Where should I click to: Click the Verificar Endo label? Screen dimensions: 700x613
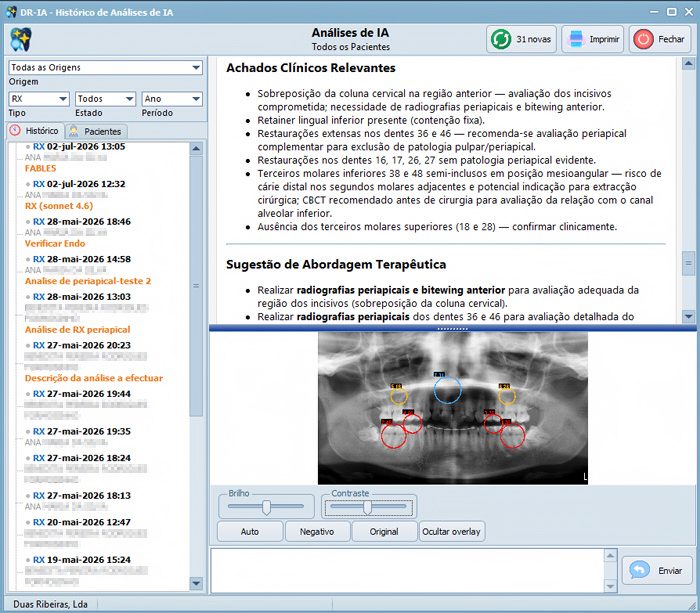click(x=55, y=243)
